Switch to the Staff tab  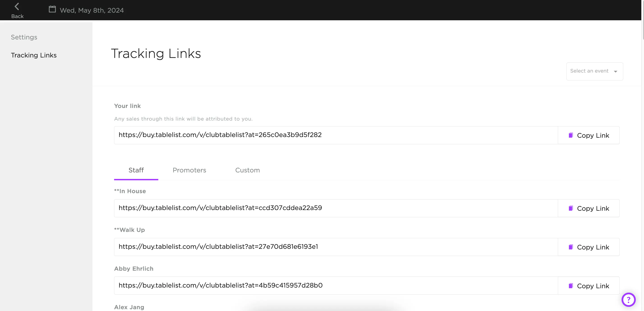[x=136, y=170]
